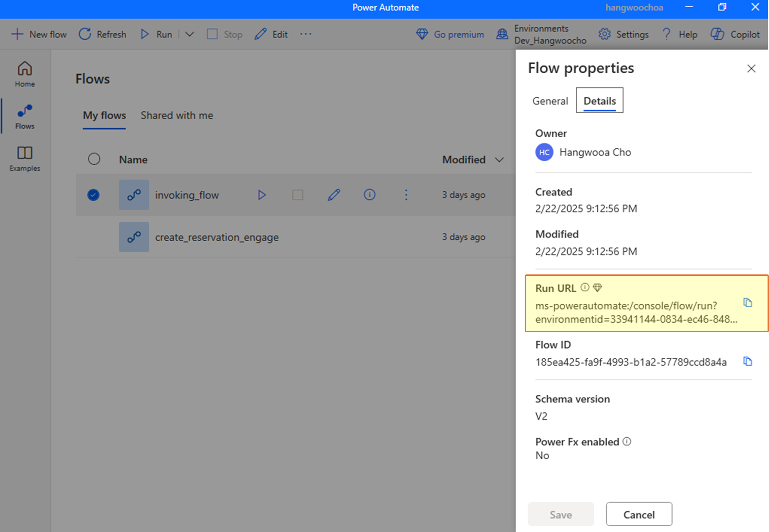769x532 pixels.
Task: Switch to My flows tab
Action: (x=104, y=116)
